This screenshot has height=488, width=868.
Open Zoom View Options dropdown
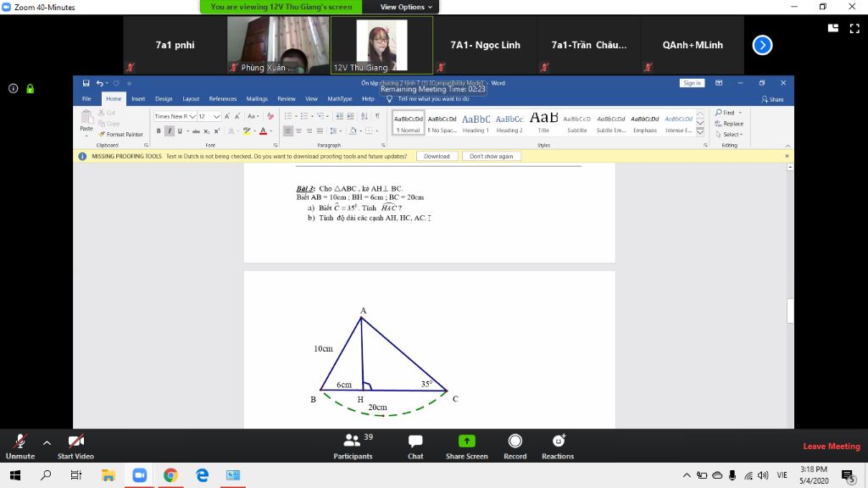coord(406,7)
